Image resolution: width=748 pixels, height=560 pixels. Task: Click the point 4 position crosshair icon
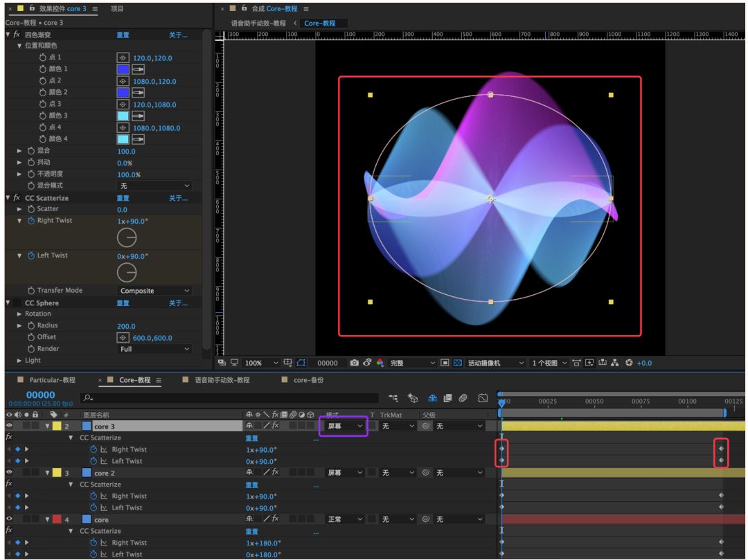[123, 128]
